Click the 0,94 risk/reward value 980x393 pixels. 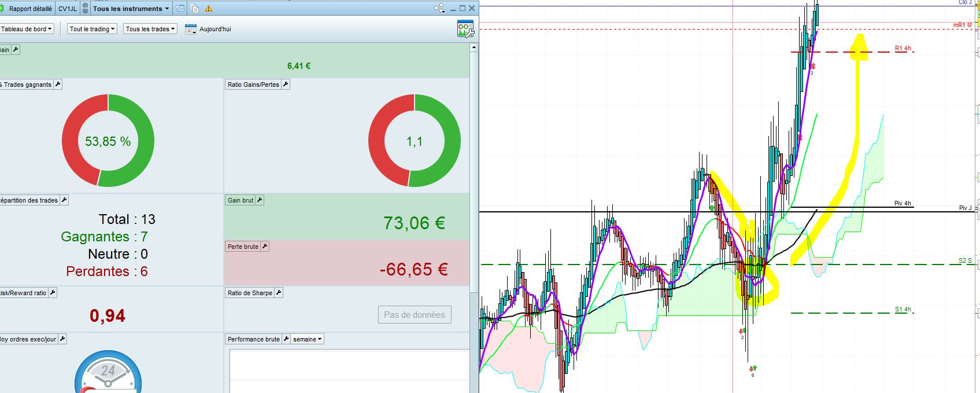[108, 315]
